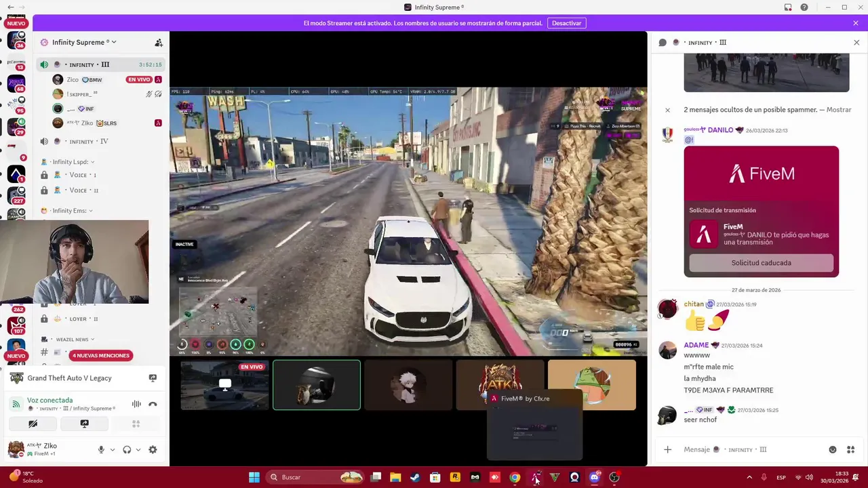Viewport: 868px width, 488px height.
Task: Open the emoji picker icon
Action: pyautogui.click(x=833, y=449)
